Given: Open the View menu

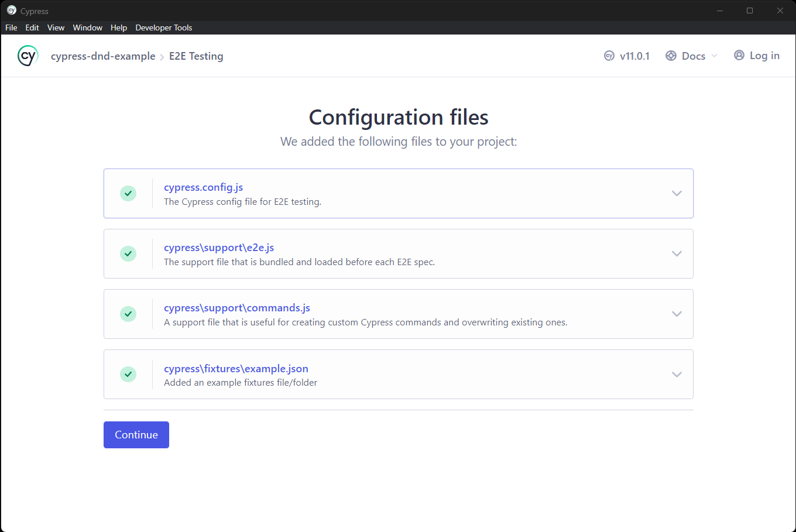Looking at the screenshot, I should tap(56, 28).
